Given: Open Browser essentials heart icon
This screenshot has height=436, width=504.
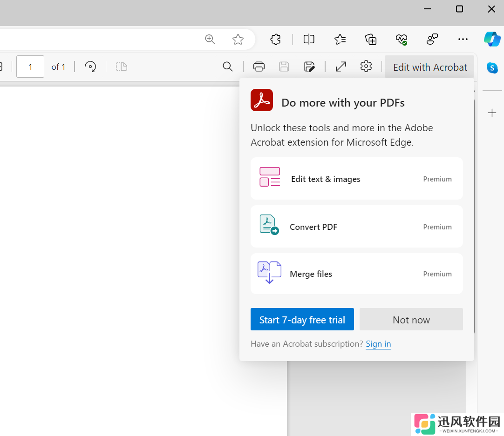Looking at the screenshot, I should (402, 40).
